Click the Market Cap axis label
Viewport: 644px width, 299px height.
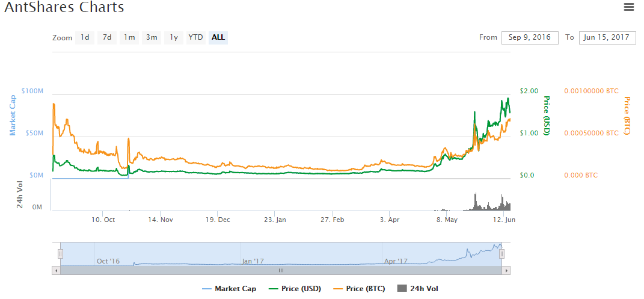[13, 115]
